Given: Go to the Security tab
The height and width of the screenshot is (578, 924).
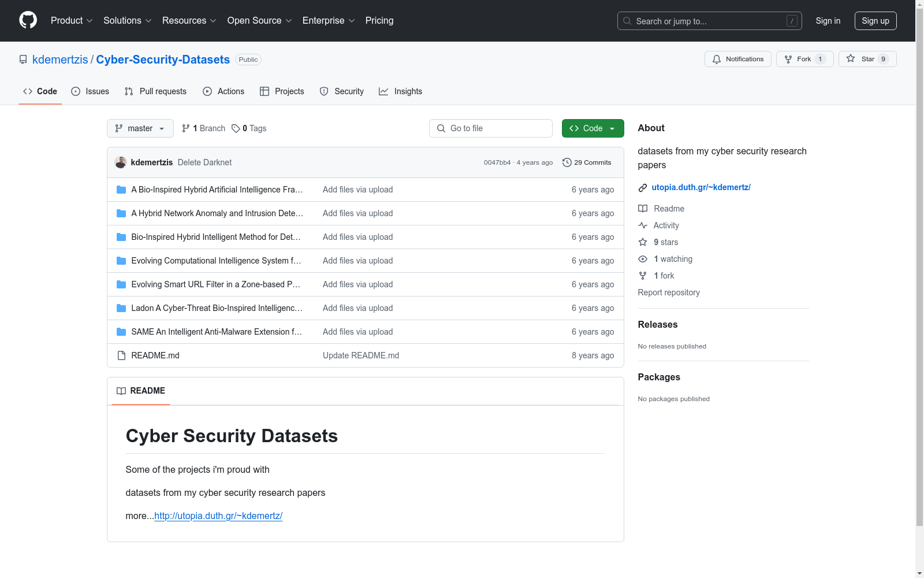Looking at the screenshot, I should (x=342, y=91).
